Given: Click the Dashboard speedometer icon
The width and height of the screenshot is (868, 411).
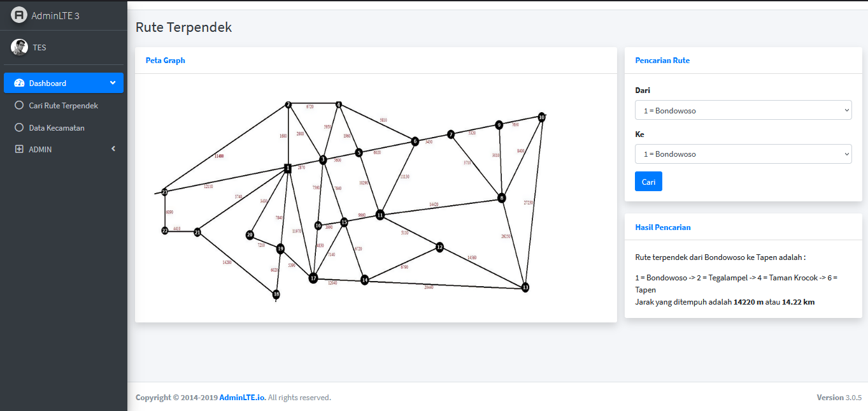Looking at the screenshot, I should coord(19,83).
